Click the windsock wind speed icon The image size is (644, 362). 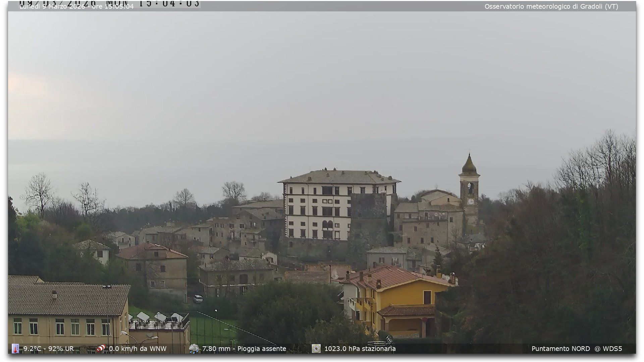(101, 349)
